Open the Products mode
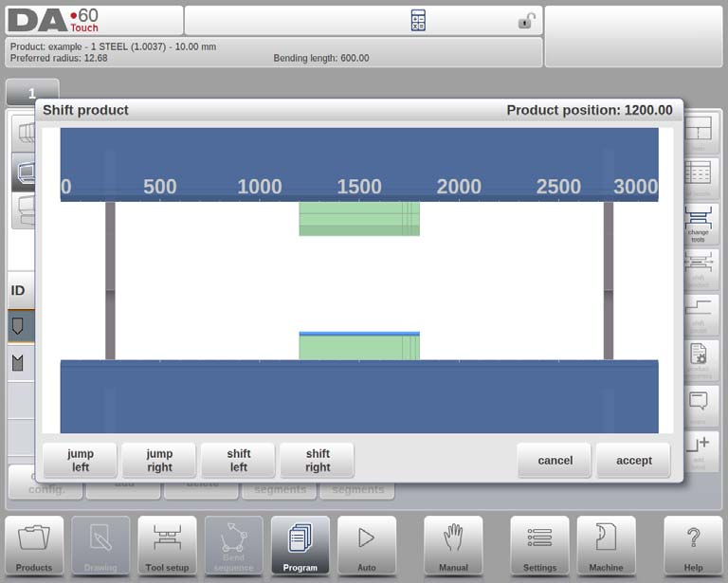The width and height of the screenshot is (728, 583). click(34, 546)
